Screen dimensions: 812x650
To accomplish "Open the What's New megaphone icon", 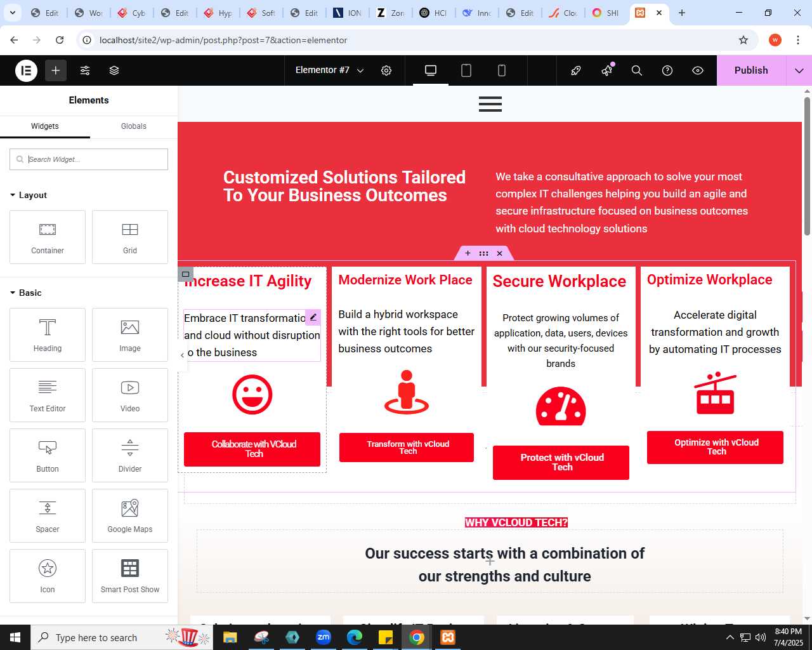I will tap(607, 70).
